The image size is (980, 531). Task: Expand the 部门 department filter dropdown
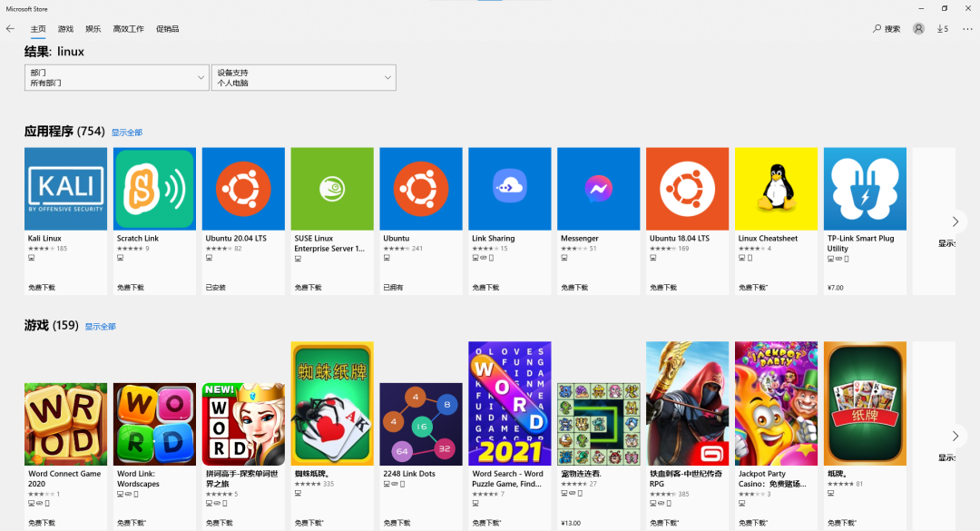tap(117, 77)
